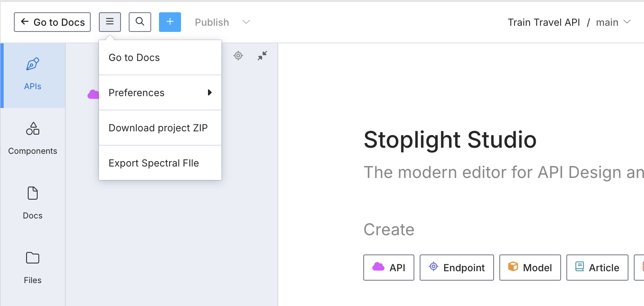
Task: Toggle the hamburger menu button
Action: coord(110,22)
